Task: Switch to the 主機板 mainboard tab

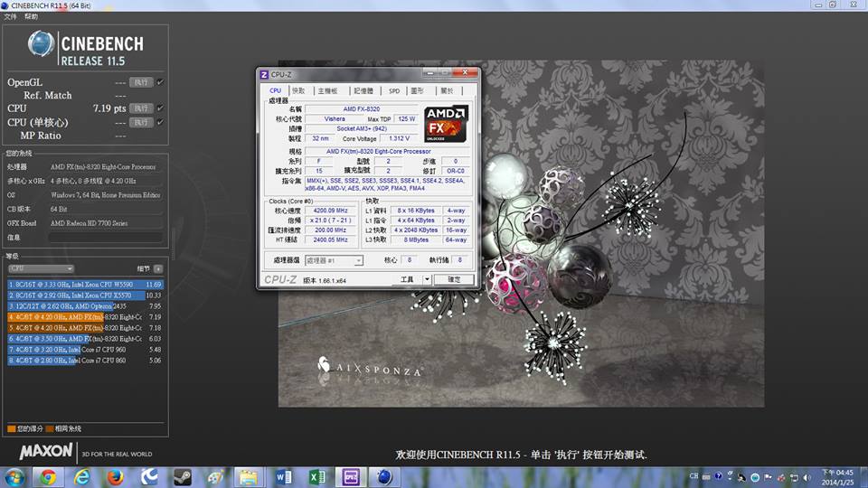Action: pos(327,90)
